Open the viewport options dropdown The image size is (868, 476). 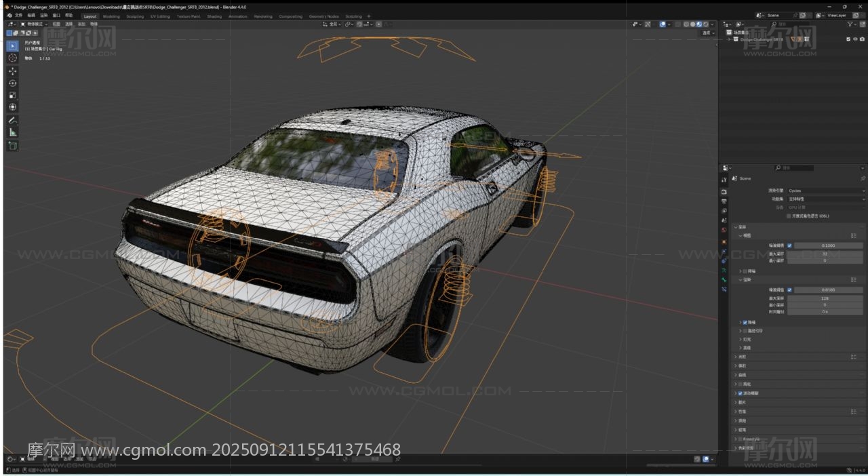click(708, 33)
